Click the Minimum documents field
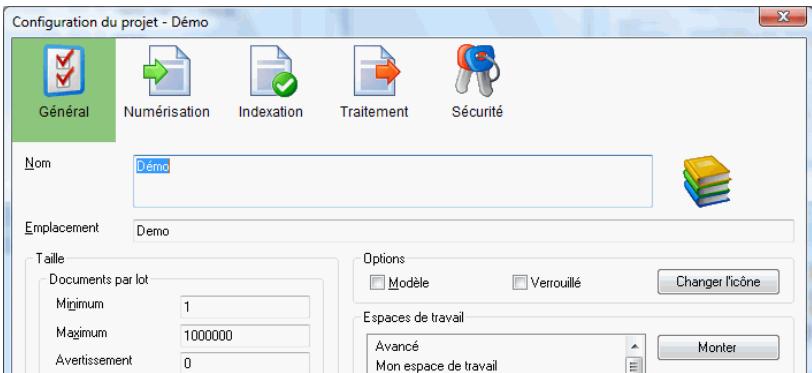Image resolution: width=812 pixels, height=373 pixels. [245, 307]
